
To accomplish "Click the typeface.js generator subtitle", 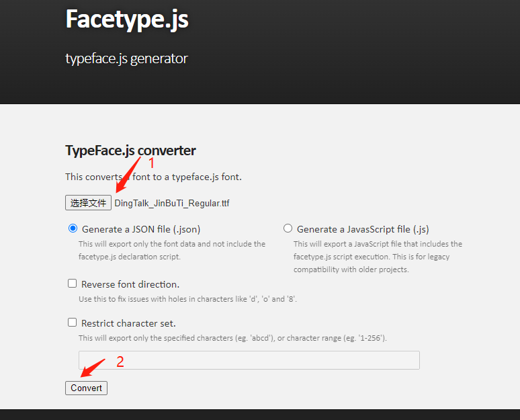I will [x=126, y=58].
